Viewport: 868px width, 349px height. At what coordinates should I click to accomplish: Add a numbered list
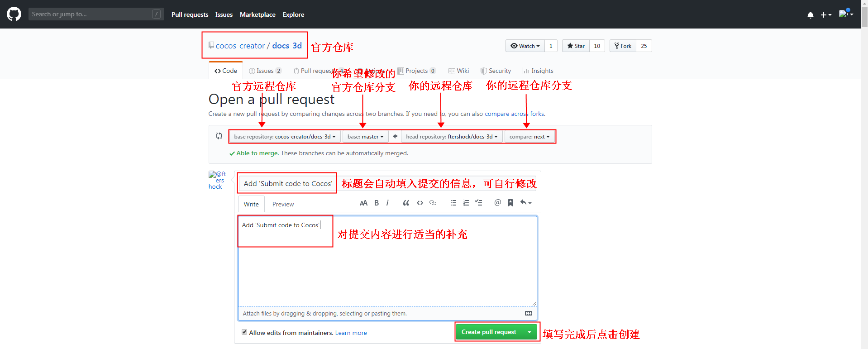pyautogui.click(x=466, y=203)
